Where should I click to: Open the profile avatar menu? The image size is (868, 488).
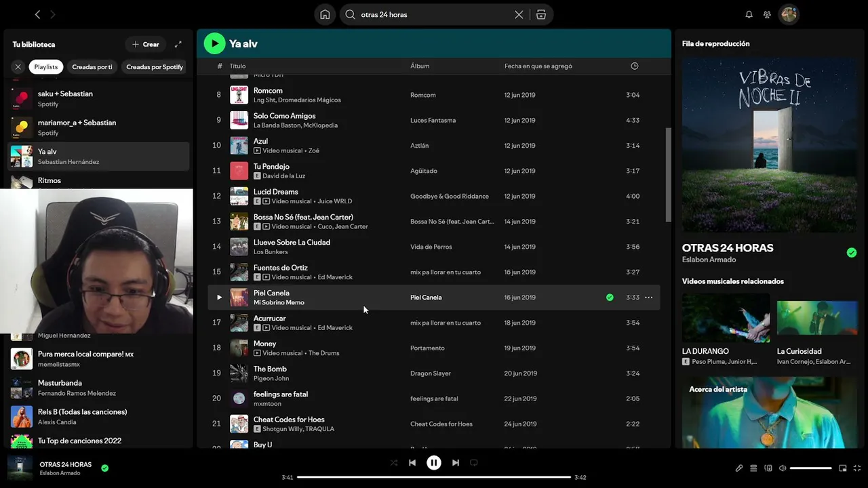coord(789,14)
